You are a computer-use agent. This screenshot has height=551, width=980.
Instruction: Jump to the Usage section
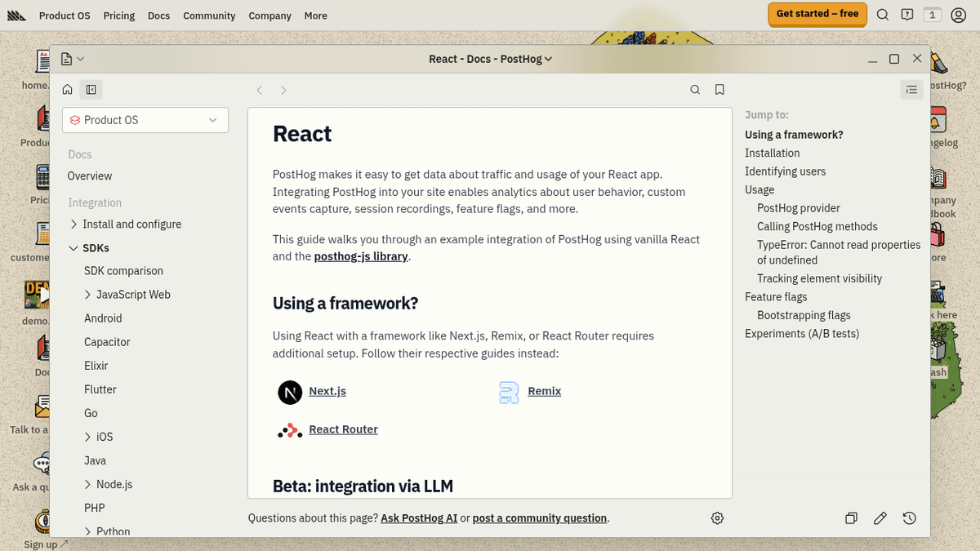pos(759,189)
